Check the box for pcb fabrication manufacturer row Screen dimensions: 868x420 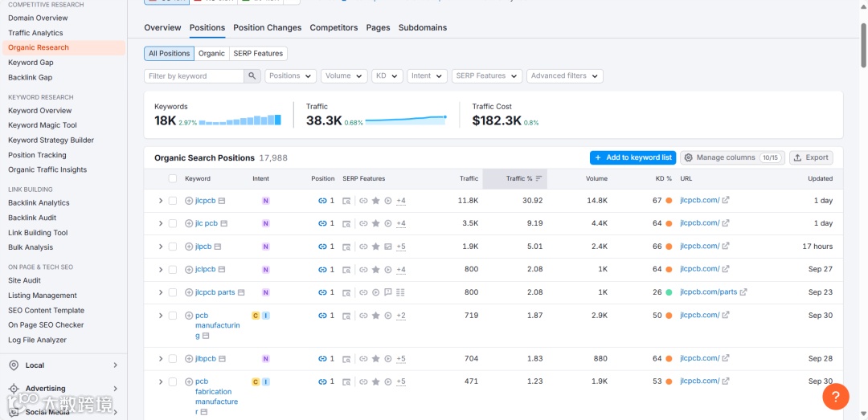(x=173, y=381)
